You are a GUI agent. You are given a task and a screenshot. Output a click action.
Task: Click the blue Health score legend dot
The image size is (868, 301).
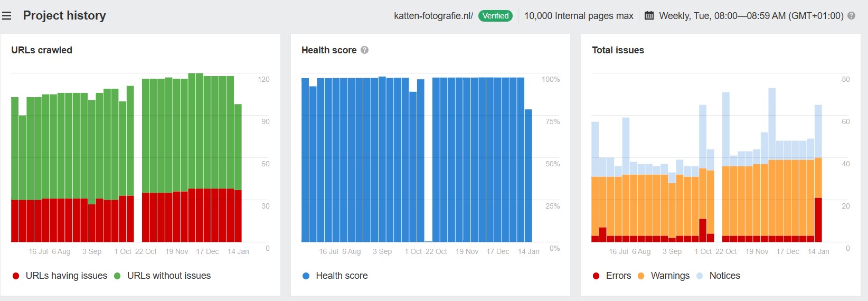click(306, 276)
